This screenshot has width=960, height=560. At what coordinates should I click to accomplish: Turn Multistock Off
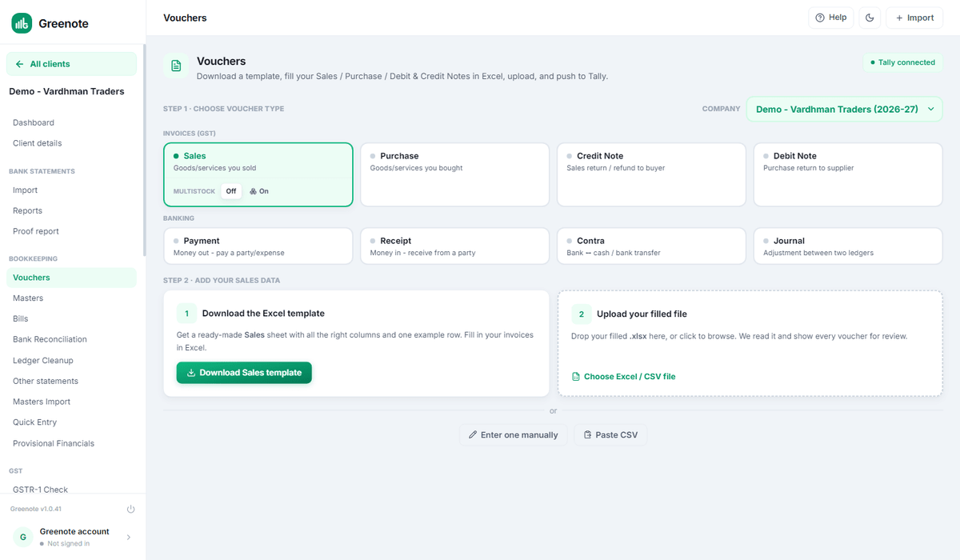[231, 191]
